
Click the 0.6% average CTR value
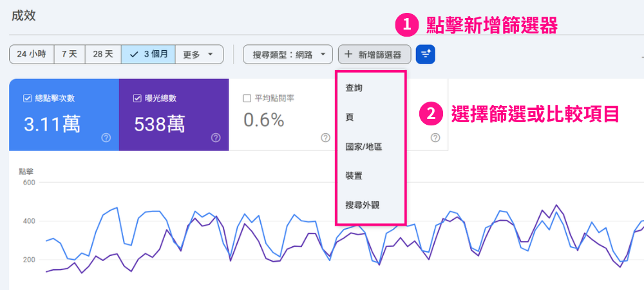pos(263,120)
